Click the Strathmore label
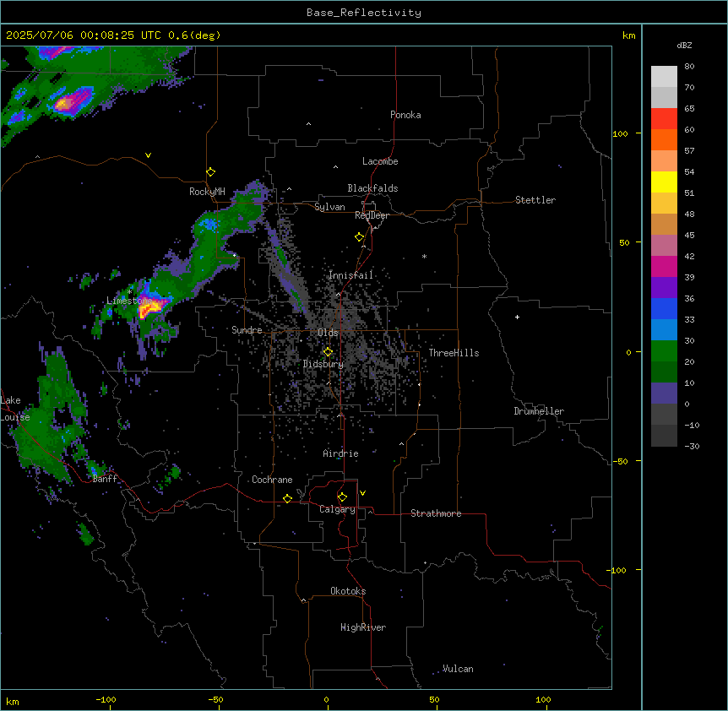 436,513
